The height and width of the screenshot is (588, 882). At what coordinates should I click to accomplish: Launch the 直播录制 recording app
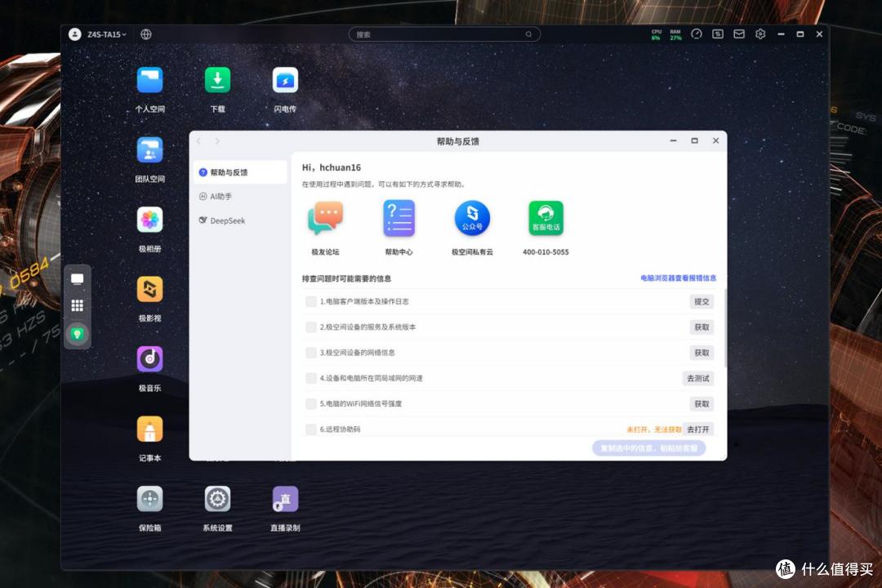[x=285, y=499]
